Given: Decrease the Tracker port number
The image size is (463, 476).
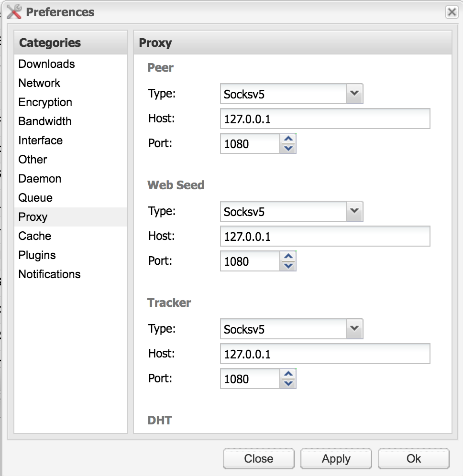Looking at the screenshot, I should click(288, 383).
